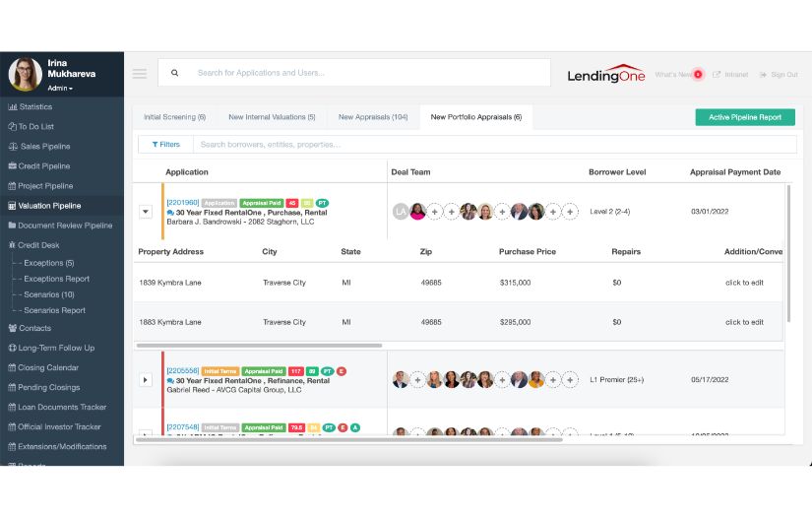The width and height of the screenshot is (812, 517).
Task: Select Valuation Pipeline in sidebar
Action: click(44, 206)
